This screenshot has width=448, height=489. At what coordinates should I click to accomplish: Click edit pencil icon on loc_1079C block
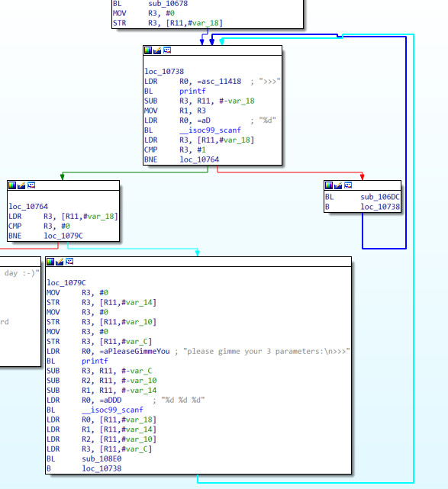[x=60, y=262]
